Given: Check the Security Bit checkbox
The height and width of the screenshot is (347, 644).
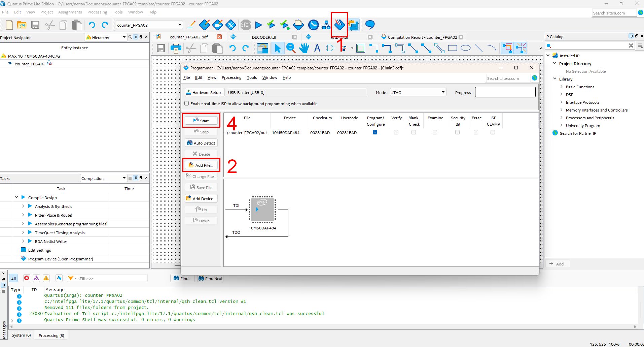Looking at the screenshot, I should tap(457, 132).
